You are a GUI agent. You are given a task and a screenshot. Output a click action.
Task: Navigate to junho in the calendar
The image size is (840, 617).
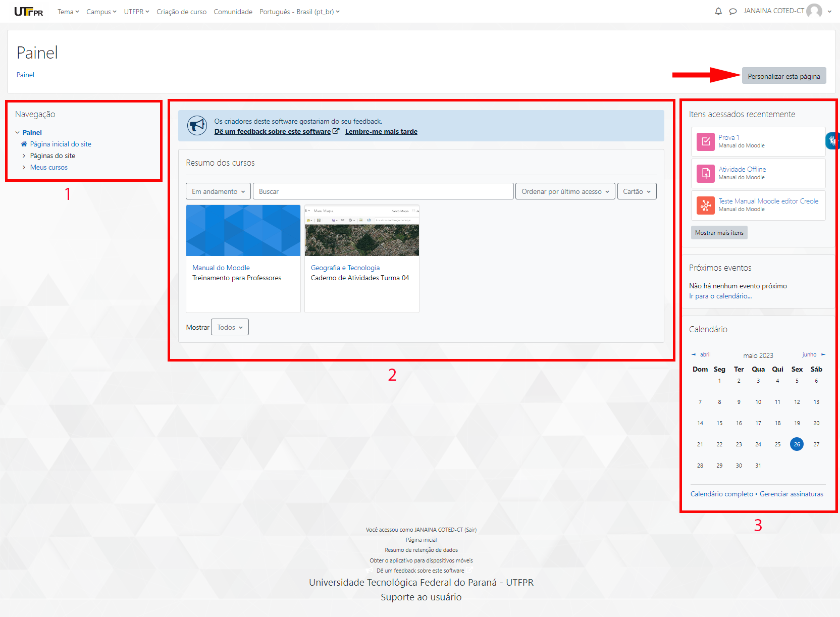(809, 354)
